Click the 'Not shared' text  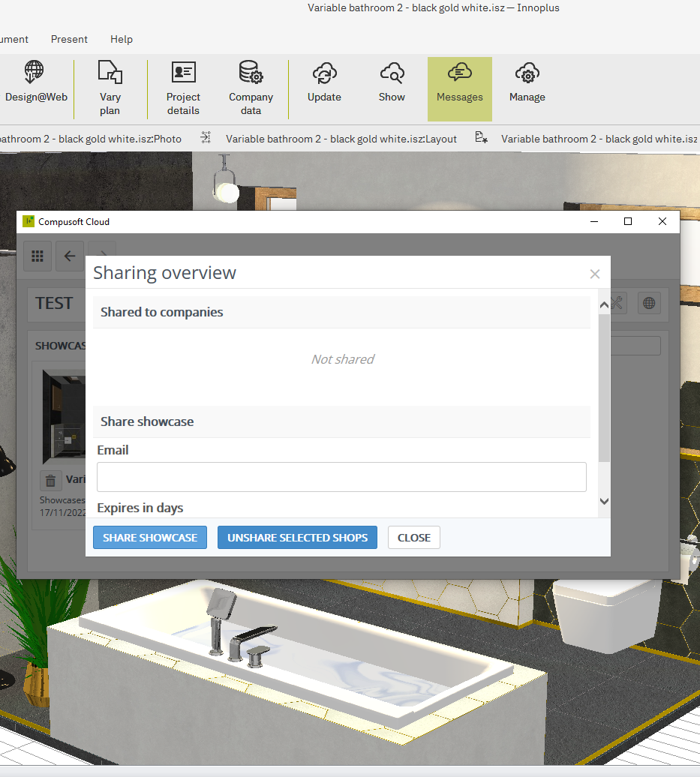coord(343,359)
